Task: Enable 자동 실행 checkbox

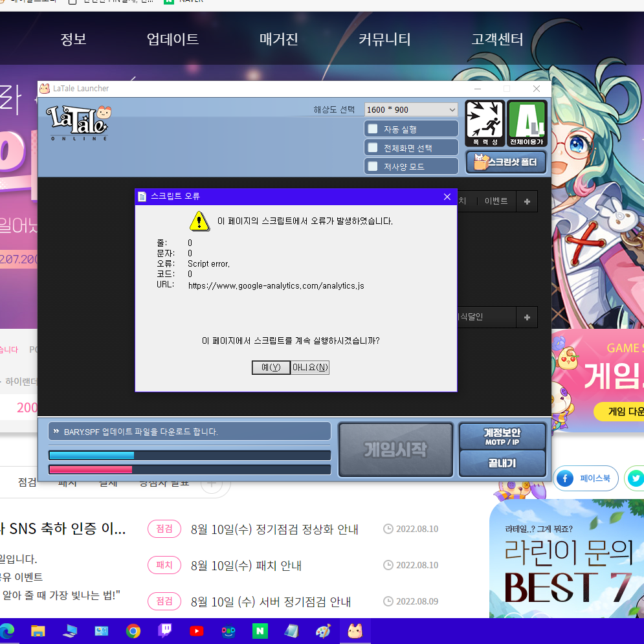Action: click(x=373, y=129)
